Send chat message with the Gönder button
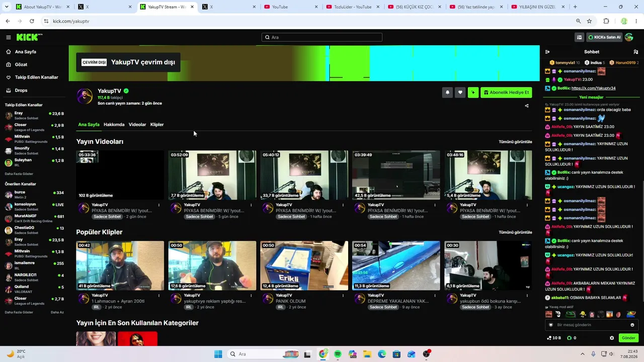This screenshot has width=644, height=362. point(628,338)
